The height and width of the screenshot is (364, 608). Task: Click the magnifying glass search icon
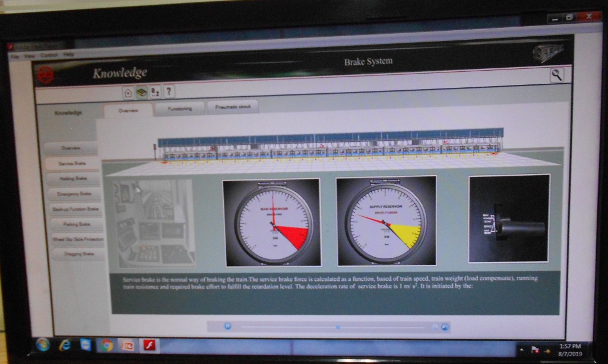[x=556, y=75]
